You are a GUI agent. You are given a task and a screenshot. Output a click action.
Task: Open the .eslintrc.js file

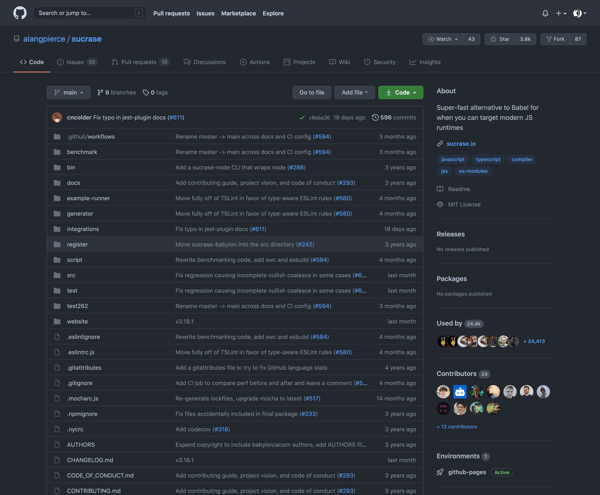pyautogui.click(x=80, y=352)
